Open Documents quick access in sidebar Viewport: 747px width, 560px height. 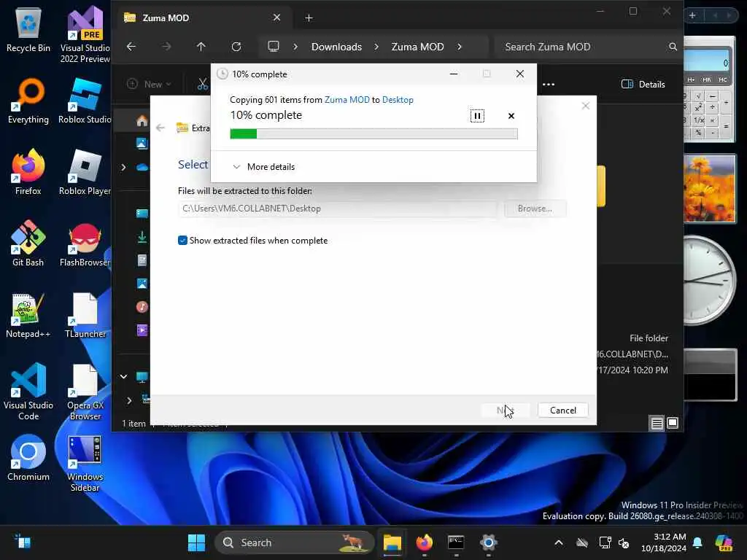coord(142,260)
